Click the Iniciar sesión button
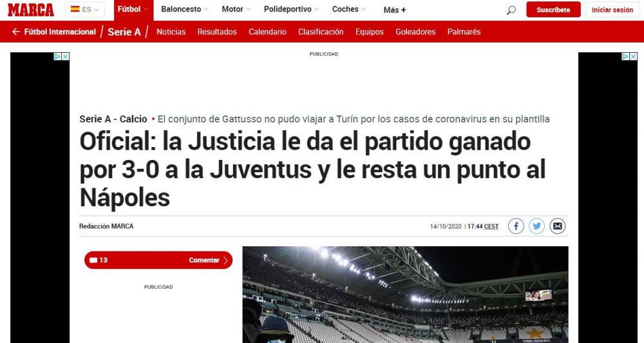 [612, 10]
